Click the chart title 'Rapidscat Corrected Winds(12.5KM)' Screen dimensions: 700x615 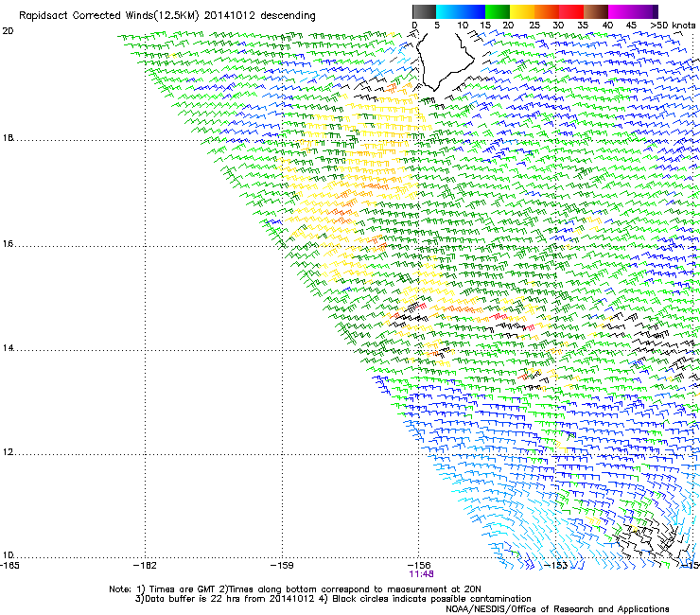click(109, 16)
